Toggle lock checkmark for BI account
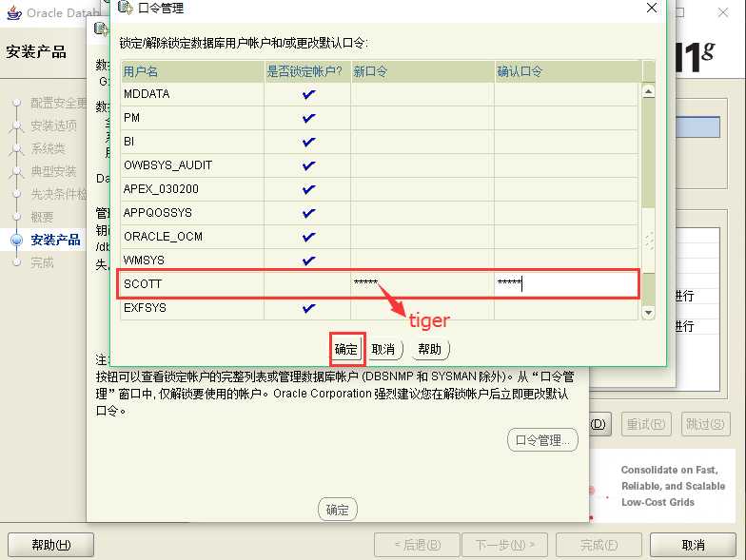The height and width of the screenshot is (560, 746). tap(308, 142)
